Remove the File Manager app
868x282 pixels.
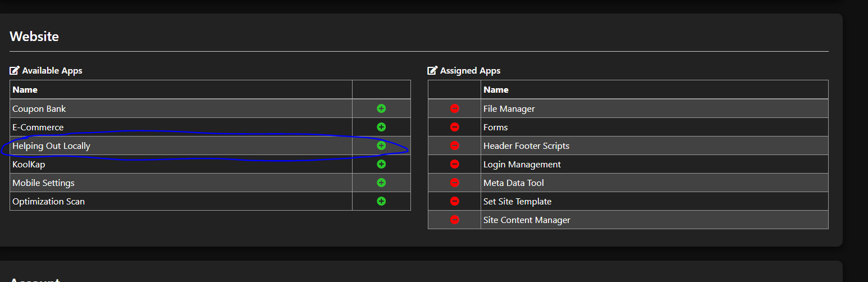455,108
